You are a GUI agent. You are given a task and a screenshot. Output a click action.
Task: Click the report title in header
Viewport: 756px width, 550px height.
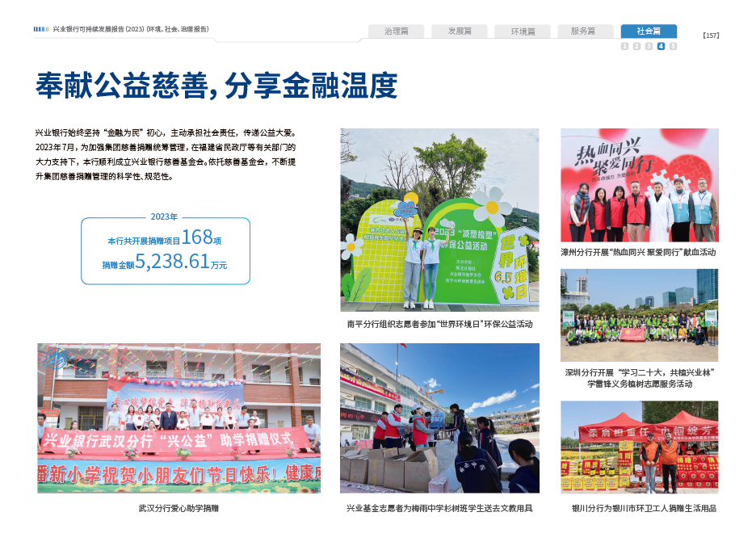point(131,29)
